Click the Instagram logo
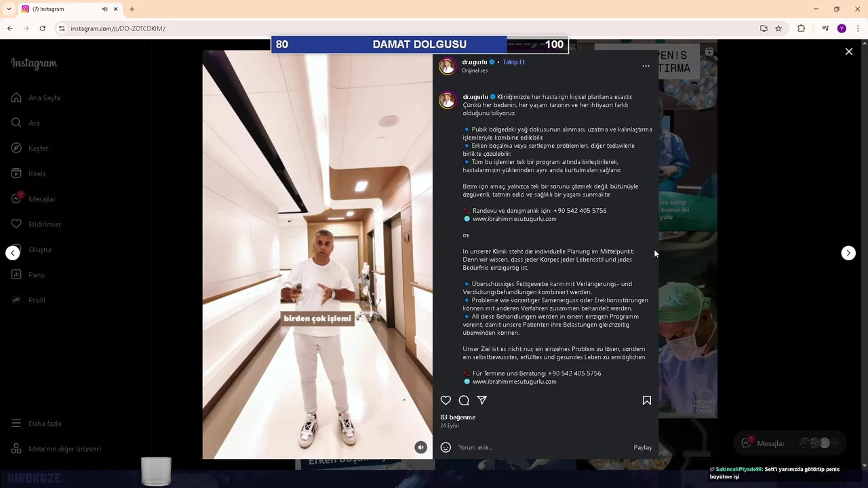 click(x=34, y=64)
